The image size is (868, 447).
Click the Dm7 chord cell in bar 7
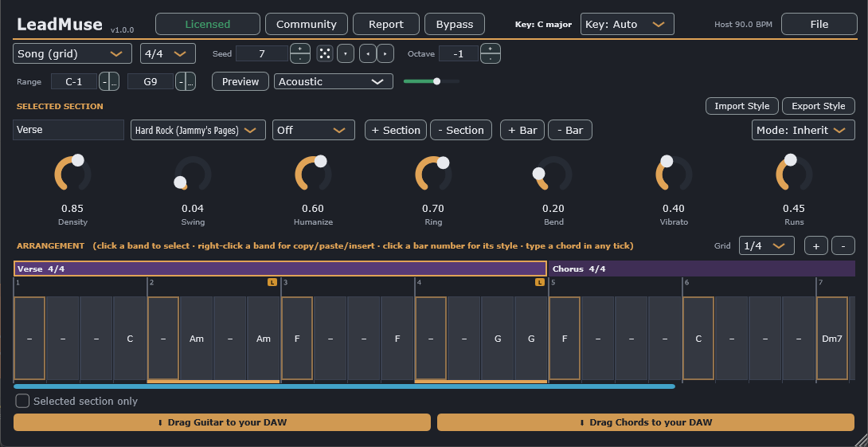pyautogui.click(x=832, y=339)
